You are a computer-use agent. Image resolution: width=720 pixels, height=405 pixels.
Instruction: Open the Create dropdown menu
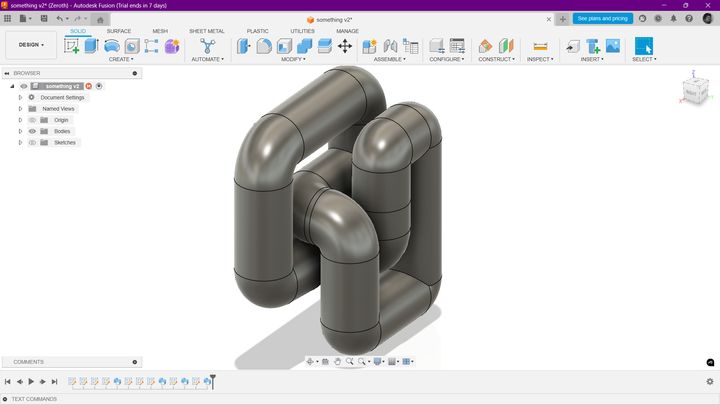121,59
